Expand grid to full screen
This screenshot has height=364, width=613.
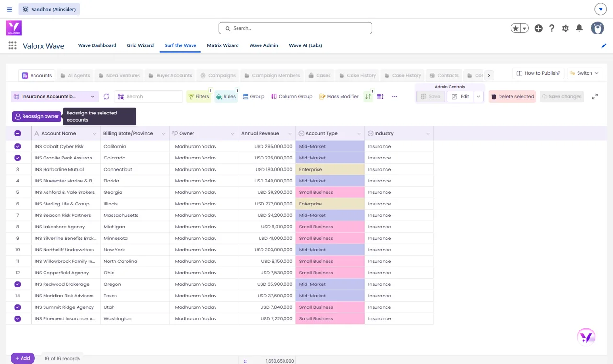(x=595, y=96)
